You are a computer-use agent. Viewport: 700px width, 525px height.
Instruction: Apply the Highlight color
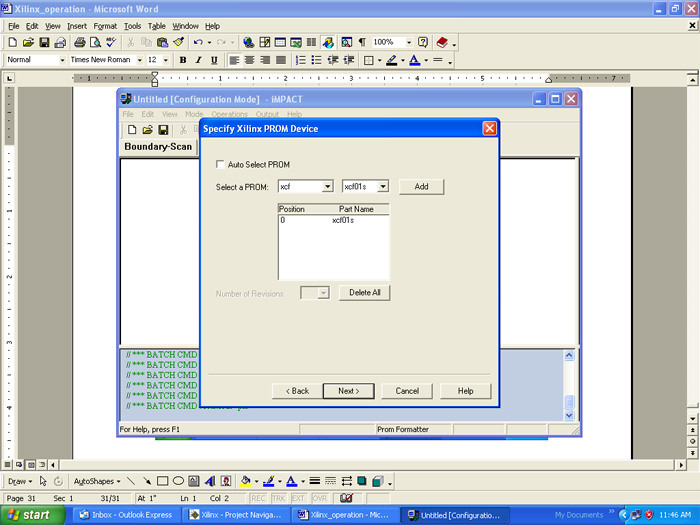pos(392,60)
